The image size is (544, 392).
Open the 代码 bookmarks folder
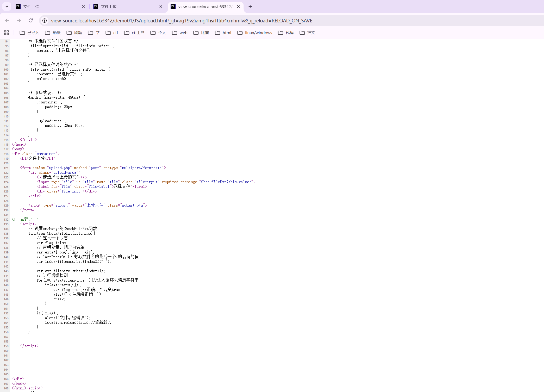point(289,33)
